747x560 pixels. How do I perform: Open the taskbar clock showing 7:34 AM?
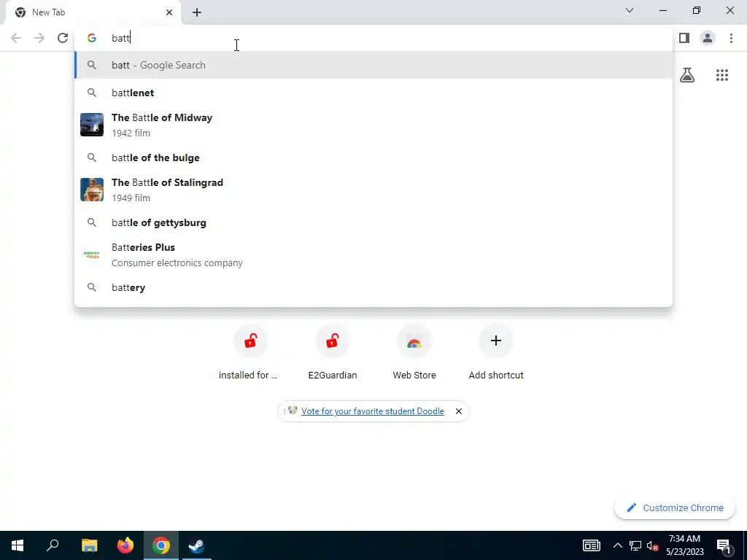click(684, 545)
